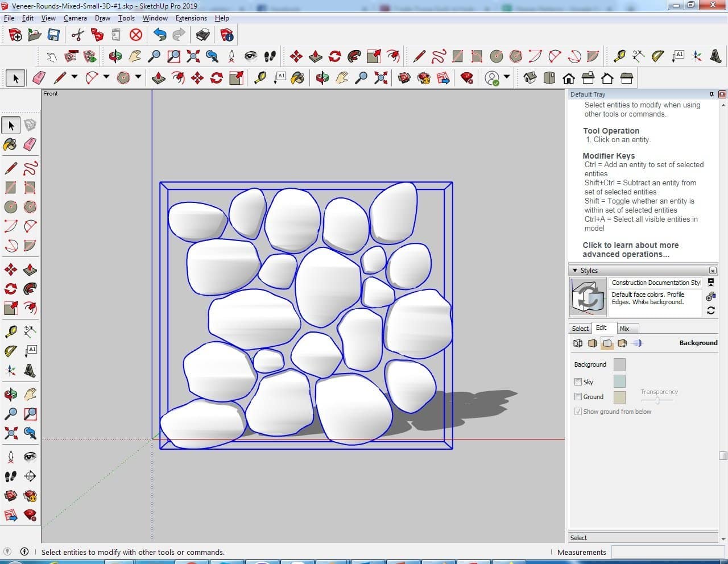
Task: Select the Eraser tool in the top toolbar
Action: [39, 78]
